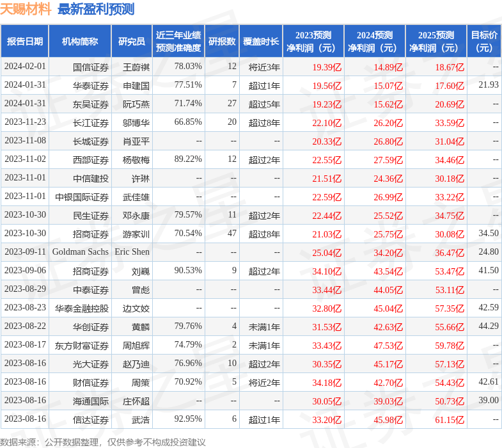Screen dimensions: 502x448
Task: Select the date cell 2024-02-01
Action: tap(25, 67)
